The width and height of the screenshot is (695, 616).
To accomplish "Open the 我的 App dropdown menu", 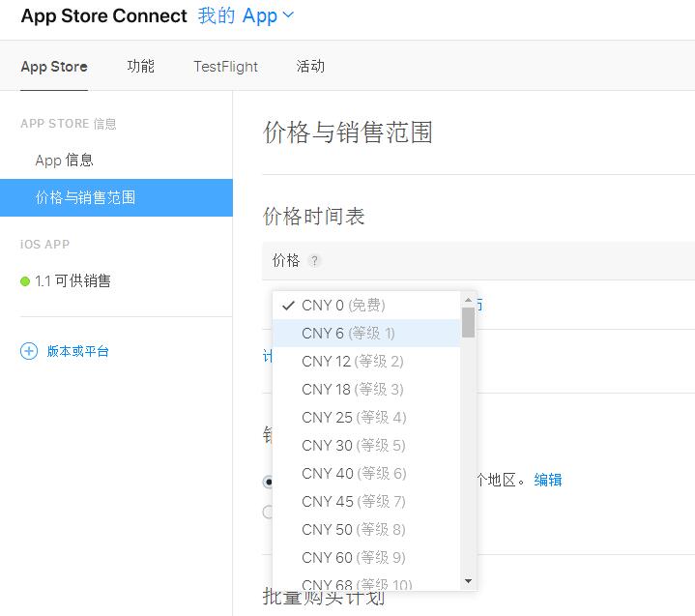I will pos(246,15).
